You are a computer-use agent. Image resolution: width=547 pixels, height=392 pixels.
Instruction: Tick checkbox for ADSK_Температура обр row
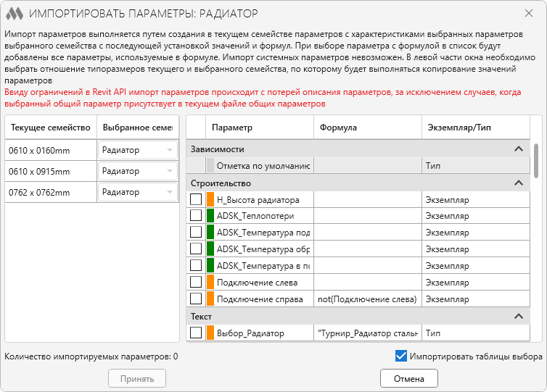pos(196,249)
